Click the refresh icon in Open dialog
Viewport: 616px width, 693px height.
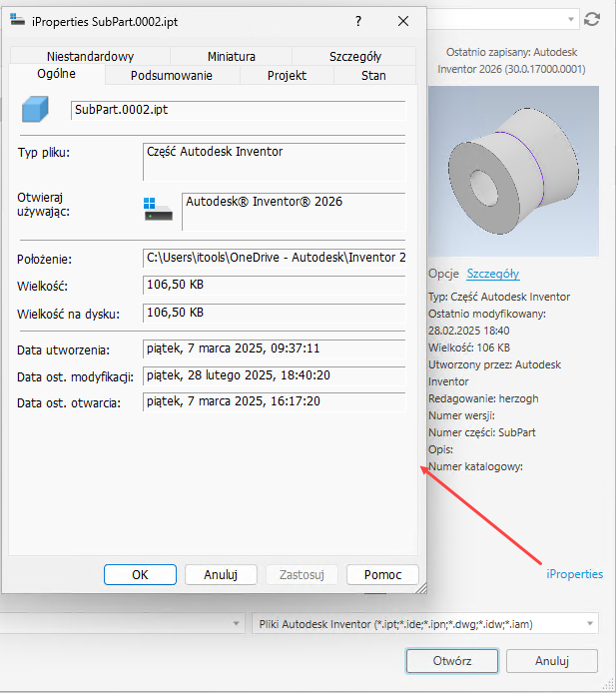[592, 19]
